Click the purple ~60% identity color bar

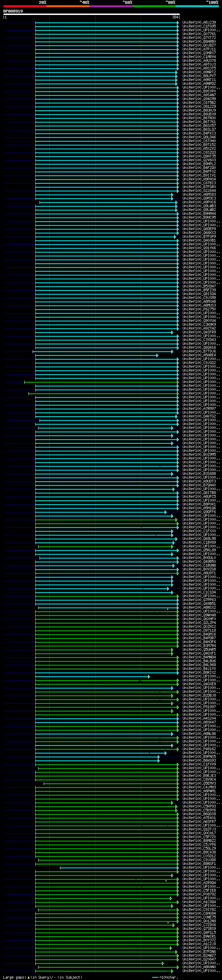(111, 6)
